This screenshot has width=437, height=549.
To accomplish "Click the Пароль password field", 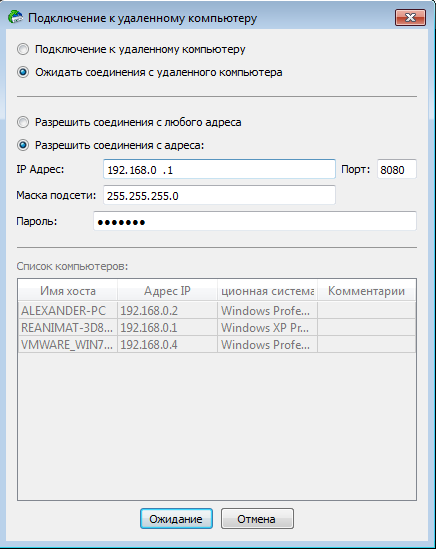I will [255, 221].
